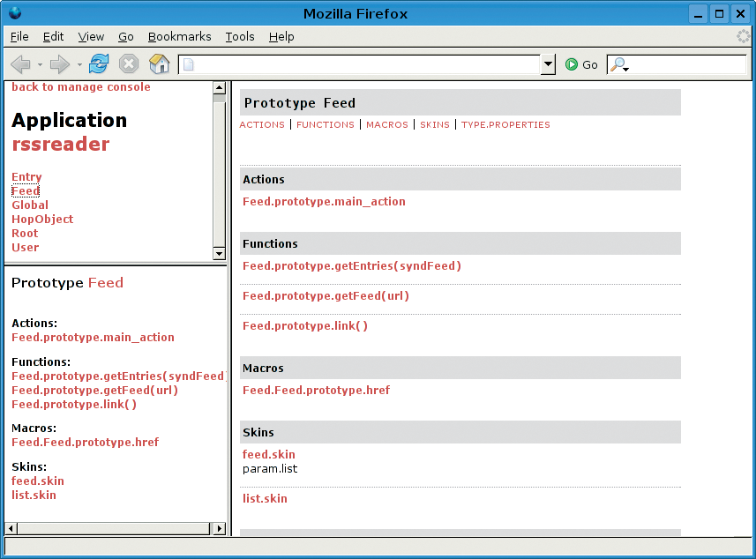Open the File menu
756x559 pixels.
pos(19,37)
